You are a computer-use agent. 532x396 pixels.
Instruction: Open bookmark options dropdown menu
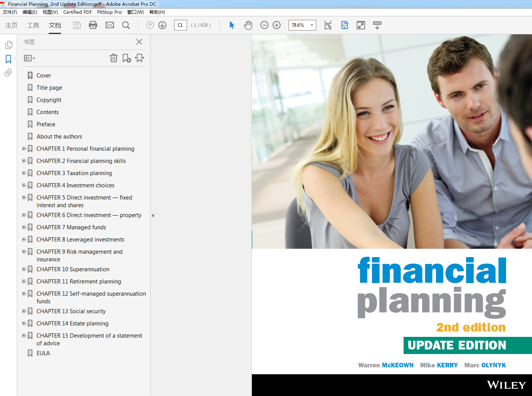tap(29, 58)
